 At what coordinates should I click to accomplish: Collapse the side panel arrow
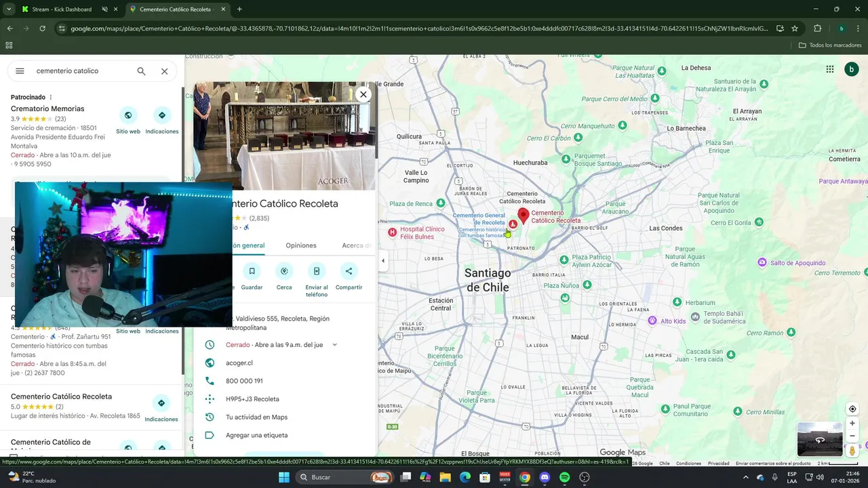[x=382, y=261]
